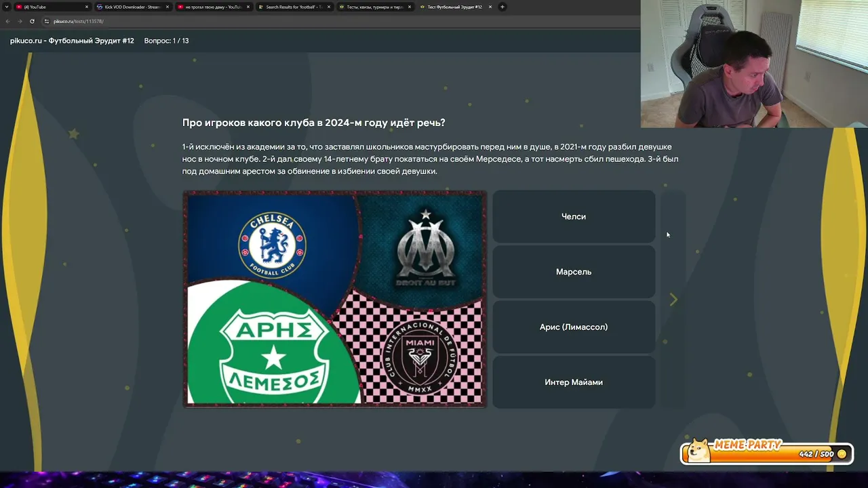Close the 'Тест Футбольный Эрудит #12' tab
Viewport: 868px width, 488px height.
coord(490,7)
